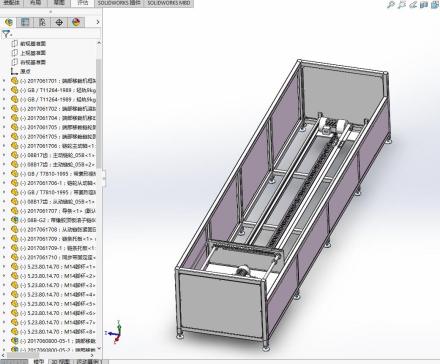This screenshot has width=440, height=364.
Task: Open the DisplayManager color ball tab
Action: click(76, 22)
